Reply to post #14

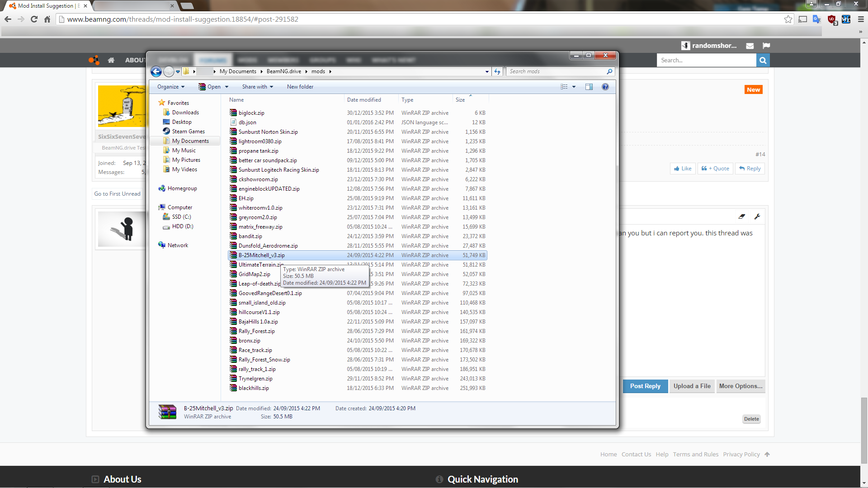point(750,169)
